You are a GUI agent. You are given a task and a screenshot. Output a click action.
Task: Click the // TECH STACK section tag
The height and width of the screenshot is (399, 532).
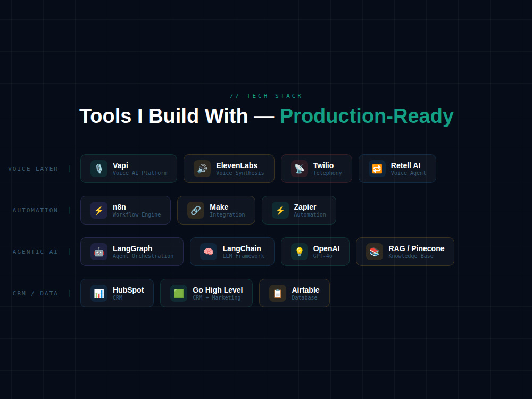pyautogui.click(x=266, y=96)
